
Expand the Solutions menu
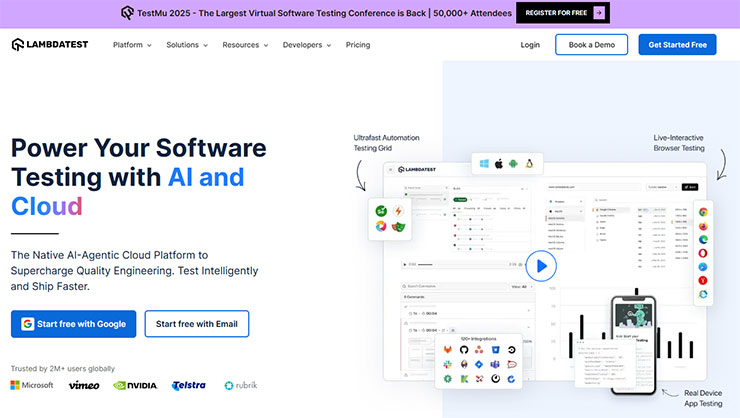[187, 45]
